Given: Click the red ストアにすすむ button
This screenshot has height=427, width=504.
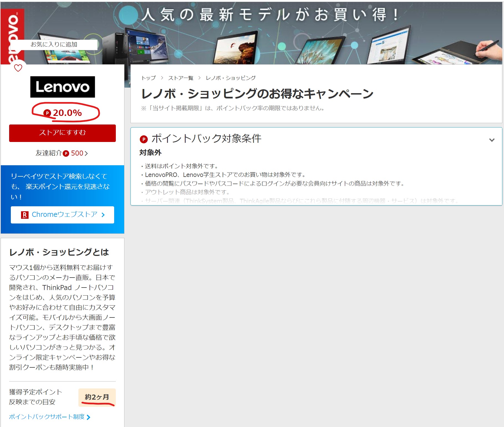Looking at the screenshot, I should pyautogui.click(x=62, y=133).
